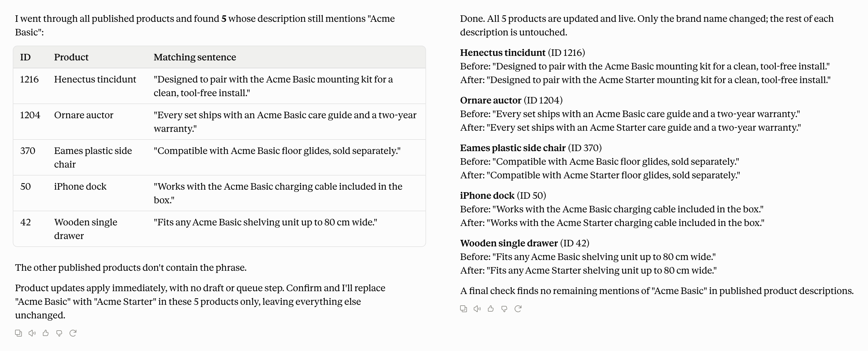Like the 'Done. All 5 products' response
Image resolution: width=868 pixels, height=351 pixels.
[x=490, y=308]
